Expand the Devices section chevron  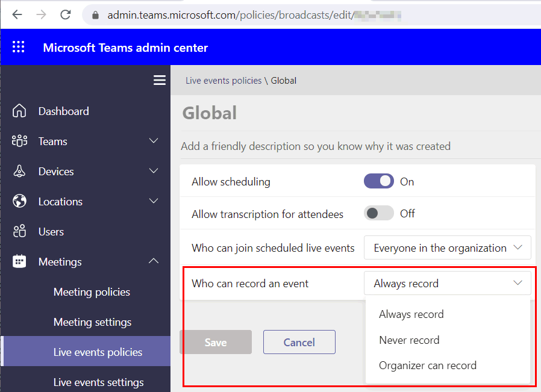pyautogui.click(x=154, y=170)
